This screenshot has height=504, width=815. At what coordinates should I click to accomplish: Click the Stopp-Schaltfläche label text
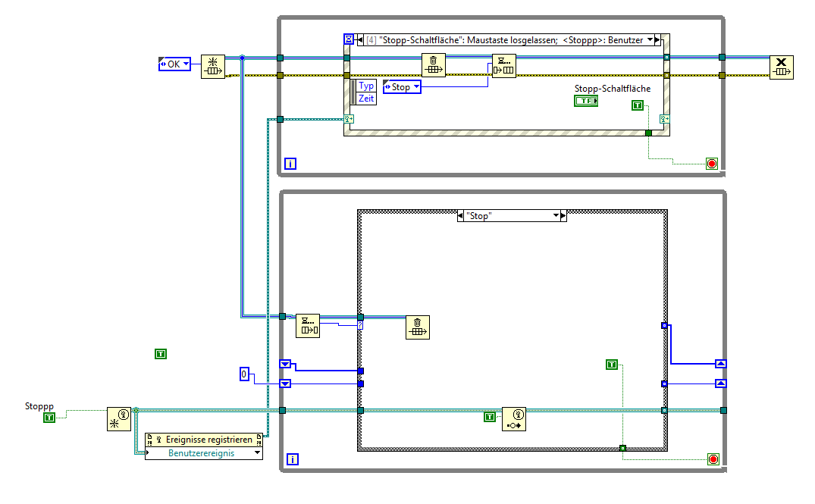613,89
